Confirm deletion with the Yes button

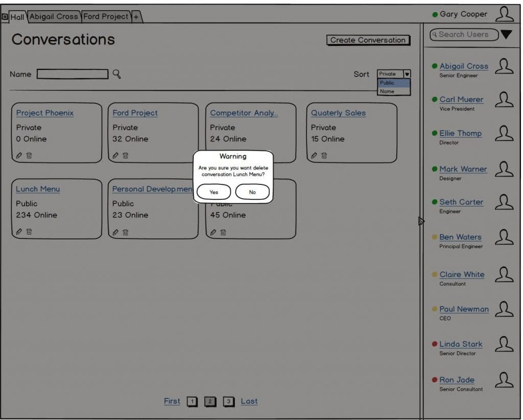click(x=214, y=192)
